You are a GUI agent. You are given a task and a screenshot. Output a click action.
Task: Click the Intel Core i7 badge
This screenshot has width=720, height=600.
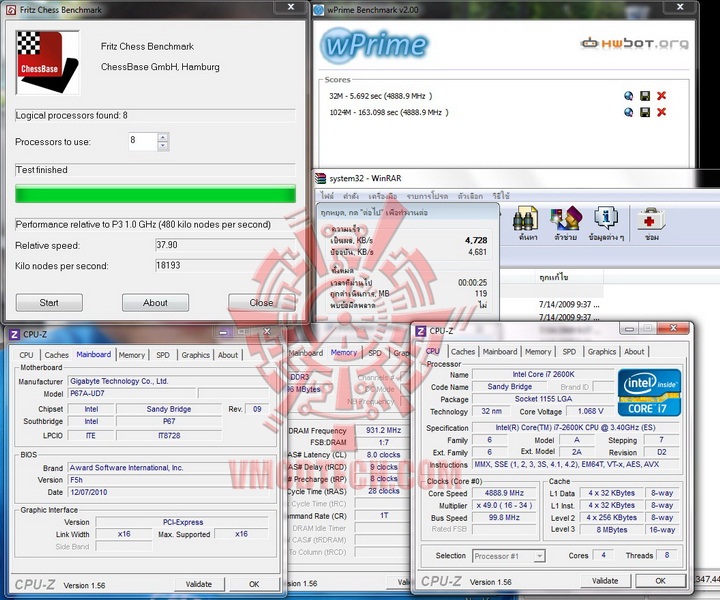[649, 392]
